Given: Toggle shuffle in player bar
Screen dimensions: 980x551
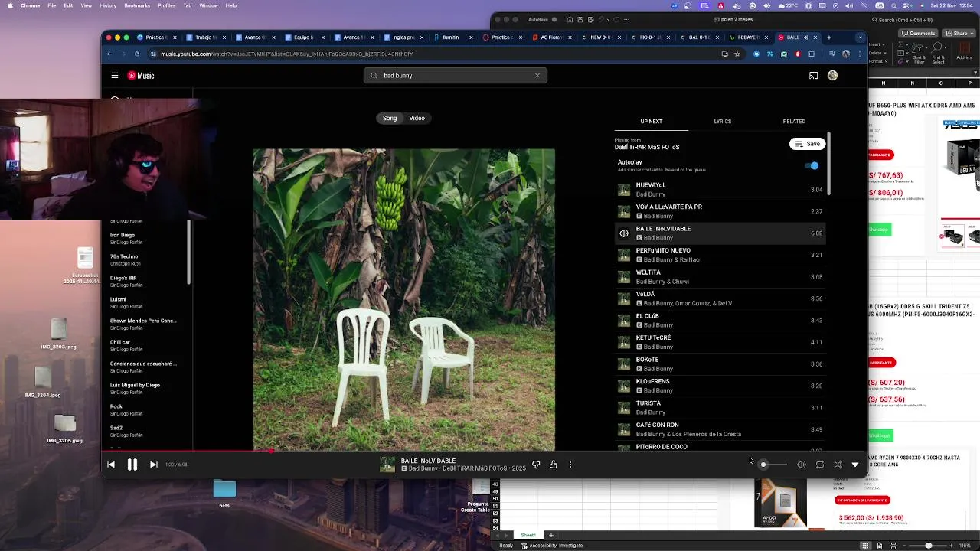Looking at the screenshot, I should tap(838, 465).
